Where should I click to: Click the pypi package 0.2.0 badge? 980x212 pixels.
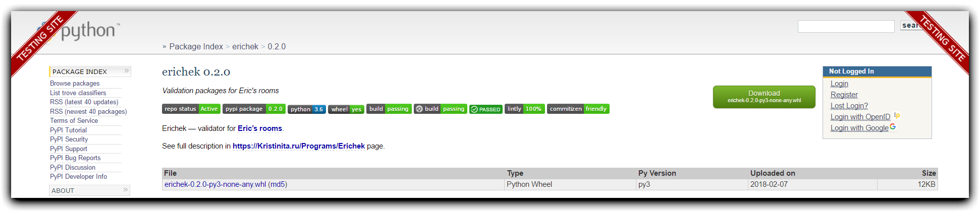pos(254,109)
